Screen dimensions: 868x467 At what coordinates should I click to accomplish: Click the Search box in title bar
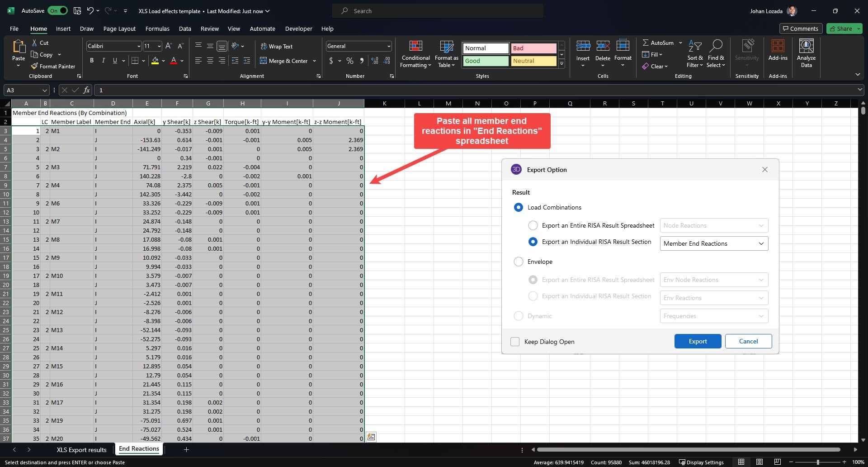[437, 11]
